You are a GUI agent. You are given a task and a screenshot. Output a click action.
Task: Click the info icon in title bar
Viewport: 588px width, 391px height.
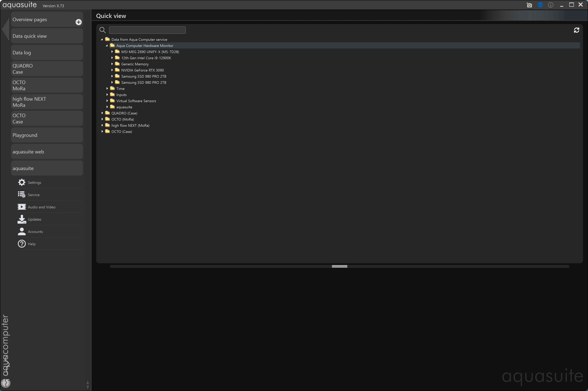[x=551, y=5]
